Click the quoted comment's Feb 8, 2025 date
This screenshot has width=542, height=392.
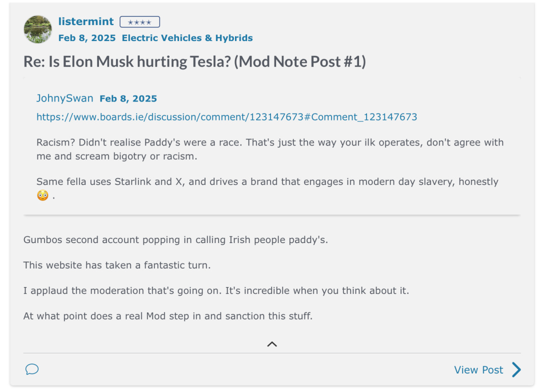click(128, 98)
